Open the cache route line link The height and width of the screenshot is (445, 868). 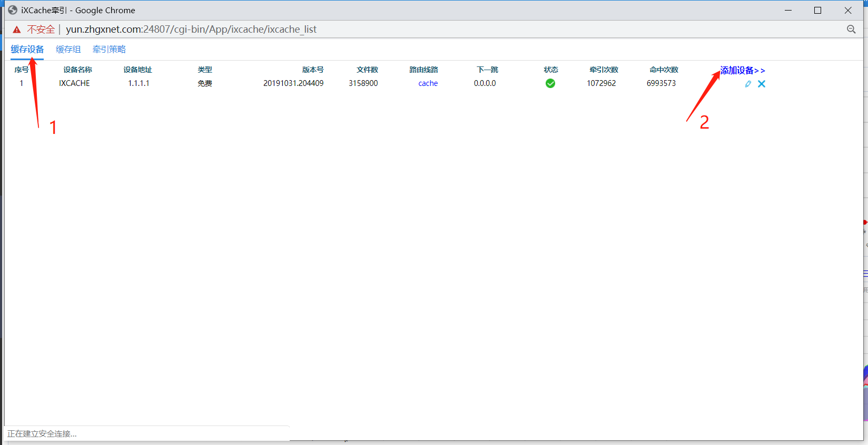pos(428,83)
